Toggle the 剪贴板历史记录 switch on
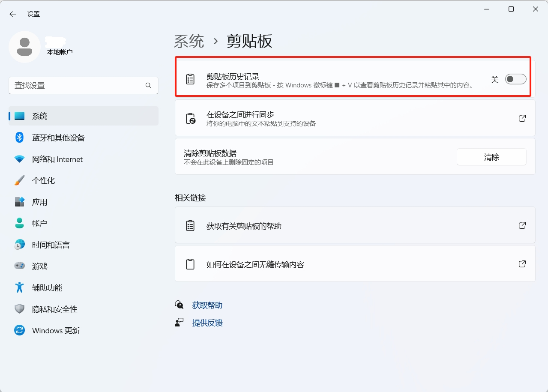This screenshot has width=548, height=392. coord(515,79)
